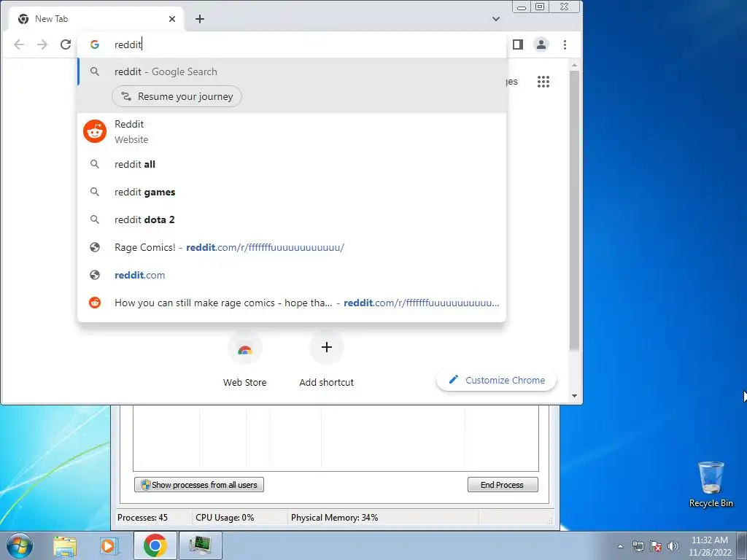Close the New Tab tab
The height and width of the screenshot is (560, 747).
coord(172,19)
